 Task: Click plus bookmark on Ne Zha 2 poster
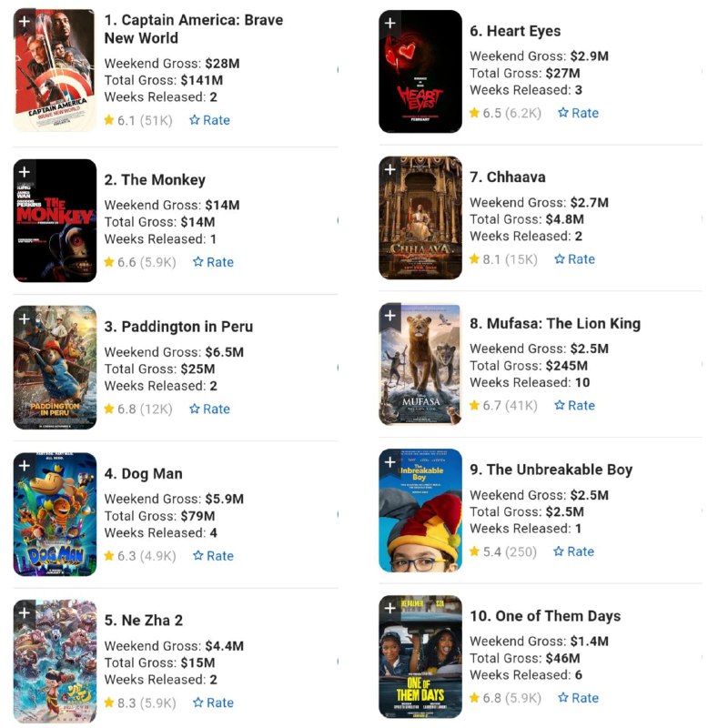tap(25, 613)
